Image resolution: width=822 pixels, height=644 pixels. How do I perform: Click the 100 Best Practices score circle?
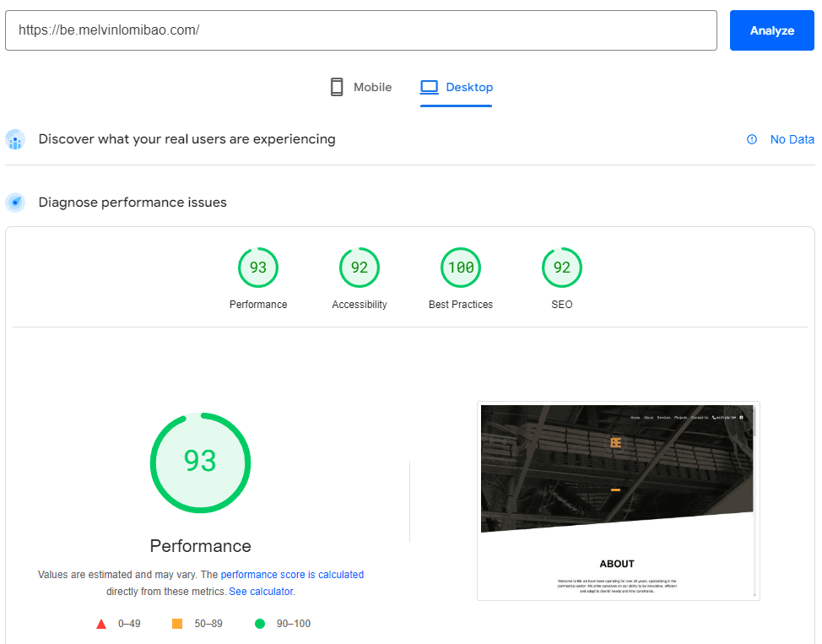[461, 267]
